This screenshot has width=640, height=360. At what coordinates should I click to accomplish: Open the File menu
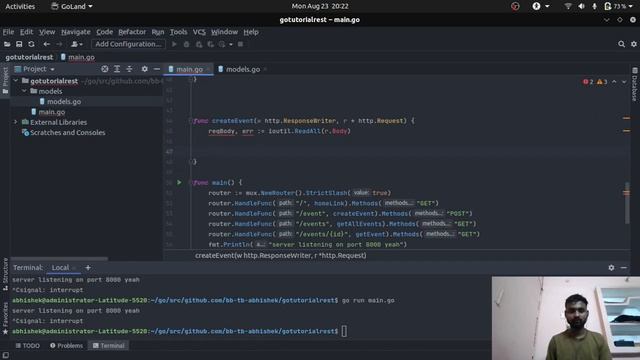point(8,32)
